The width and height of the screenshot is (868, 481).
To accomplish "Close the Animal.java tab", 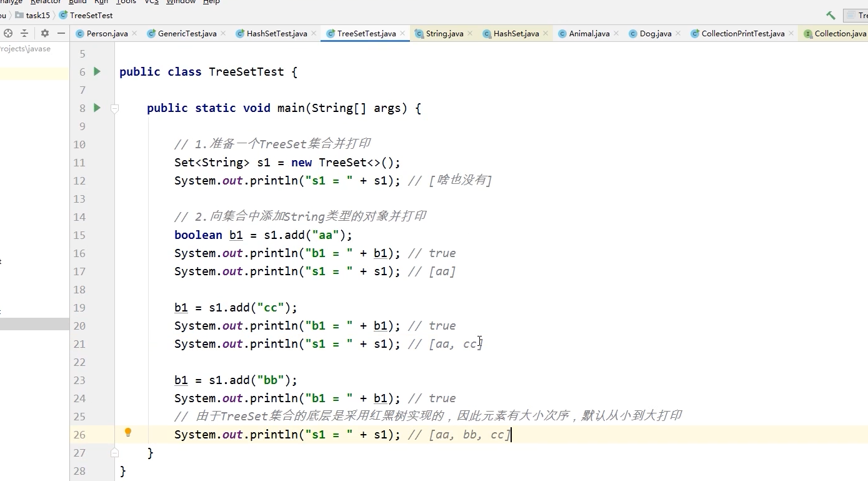I will (x=616, y=33).
